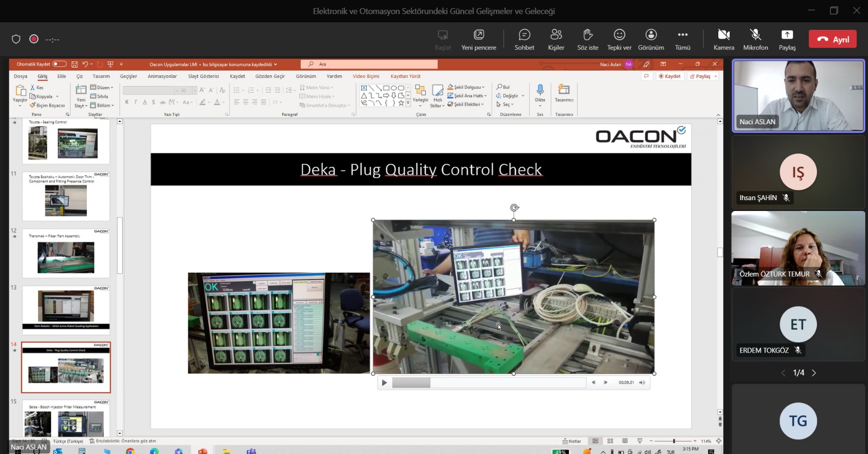This screenshot has width=868, height=454.
Task: Expand the Bölüm section dropdown
Action: pyautogui.click(x=102, y=105)
